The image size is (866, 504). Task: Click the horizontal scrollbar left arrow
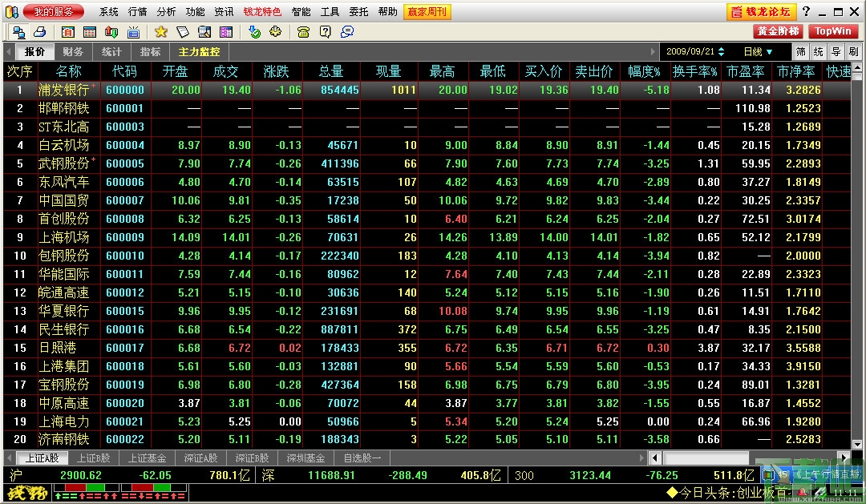click(x=655, y=458)
